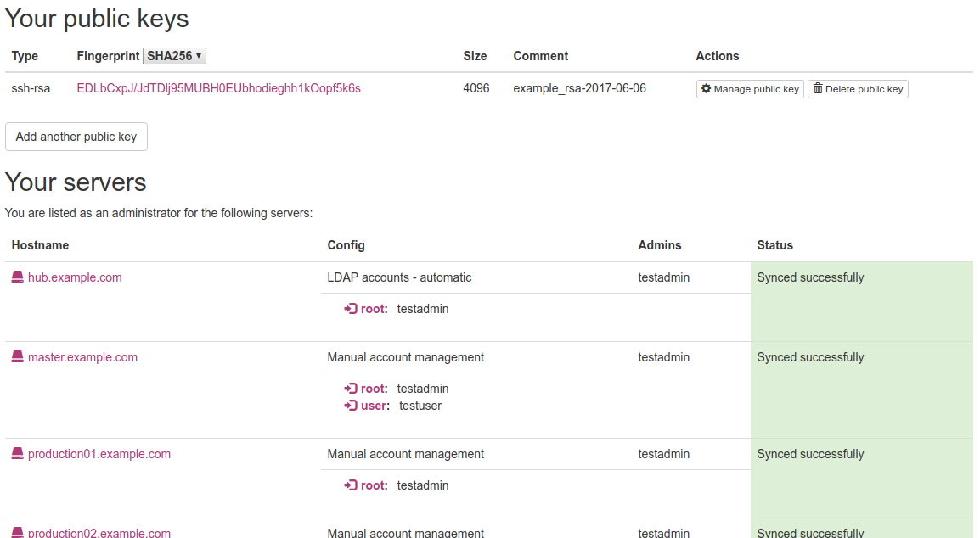
Task: Click the key comment example_rsa-2017-06-06
Action: [x=579, y=88]
